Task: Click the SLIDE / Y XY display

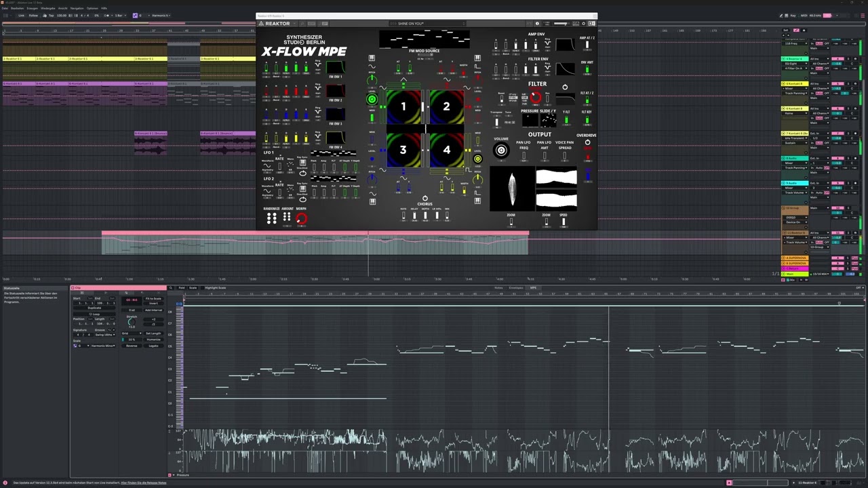Action: coord(549,121)
